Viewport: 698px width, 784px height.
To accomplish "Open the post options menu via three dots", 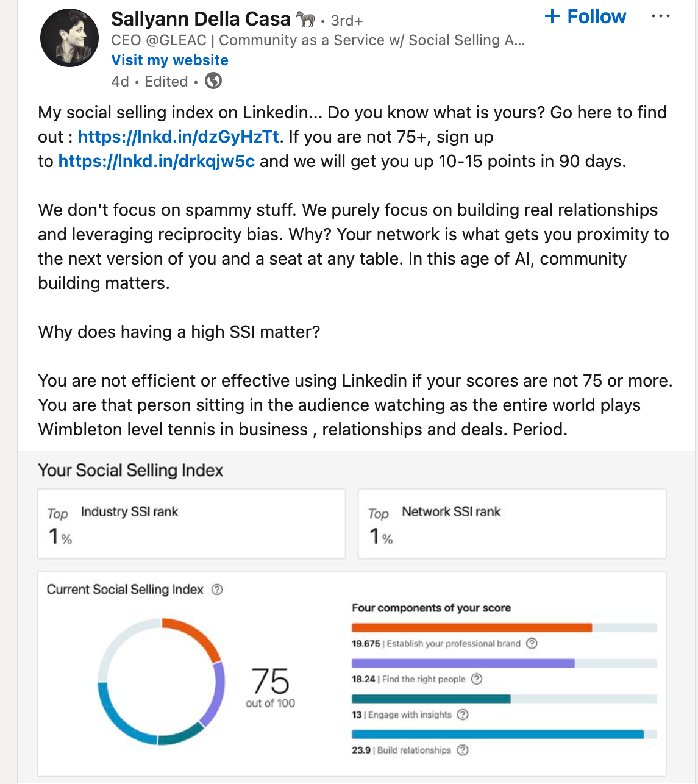I will tap(661, 16).
